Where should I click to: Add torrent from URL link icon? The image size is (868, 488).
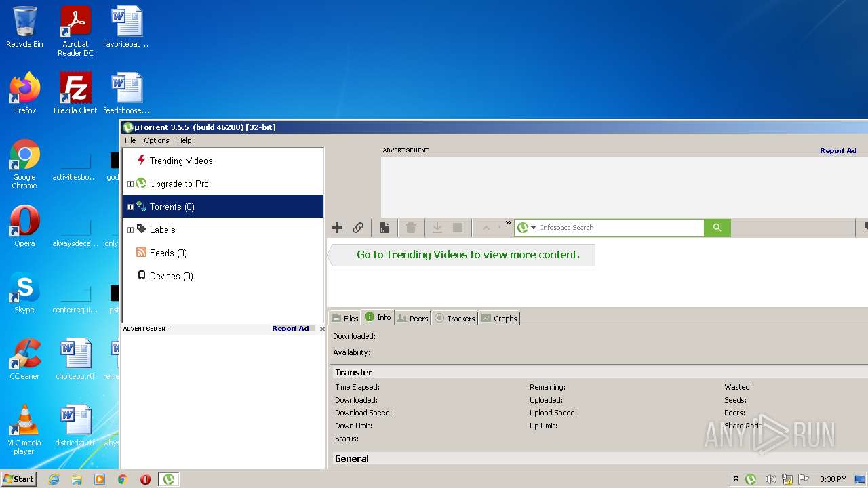358,228
